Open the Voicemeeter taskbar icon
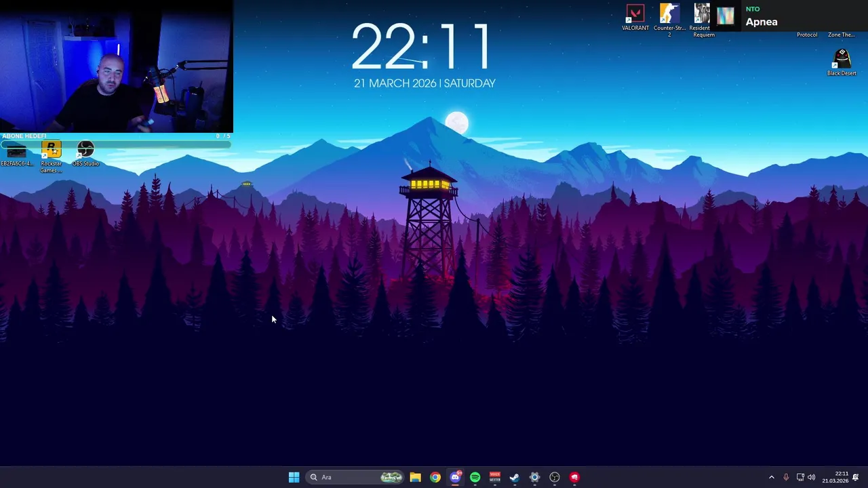Screen dimensions: 868x488 tap(495, 477)
